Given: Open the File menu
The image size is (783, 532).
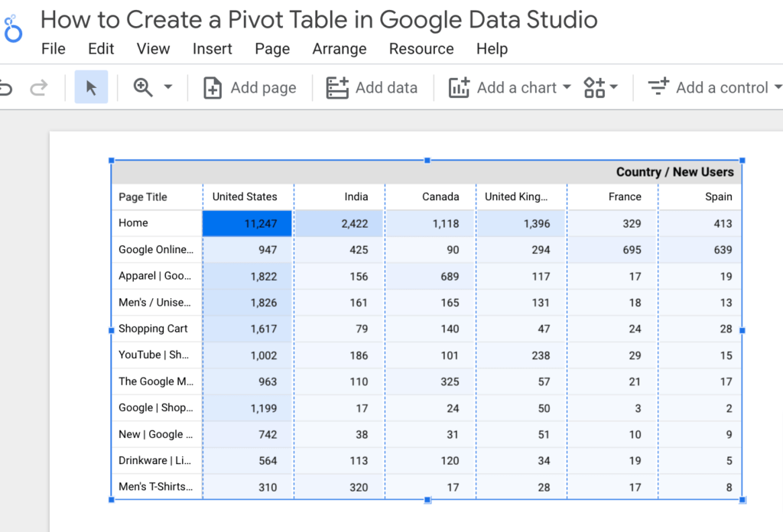Looking at the screenshot, I should click(x=54, y=48).
